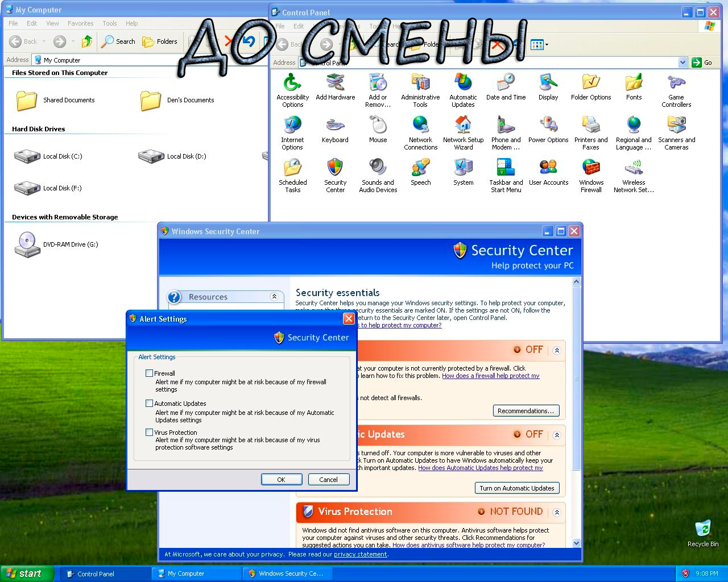Open the Help menu in My Computer
728x582 pixels.
coord(131,23)
